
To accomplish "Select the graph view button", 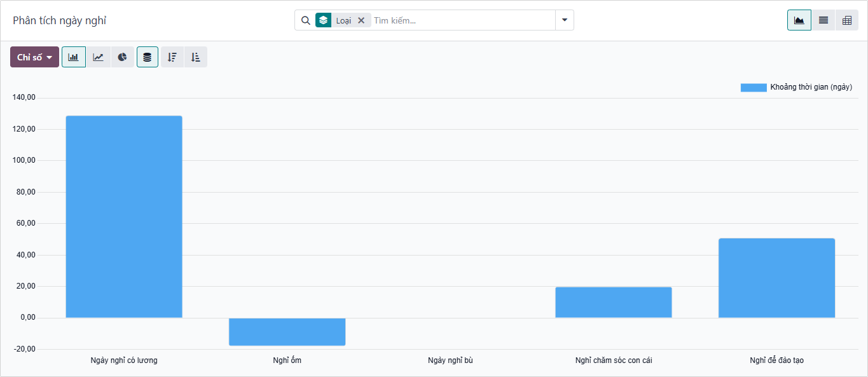I will [799, 20].
